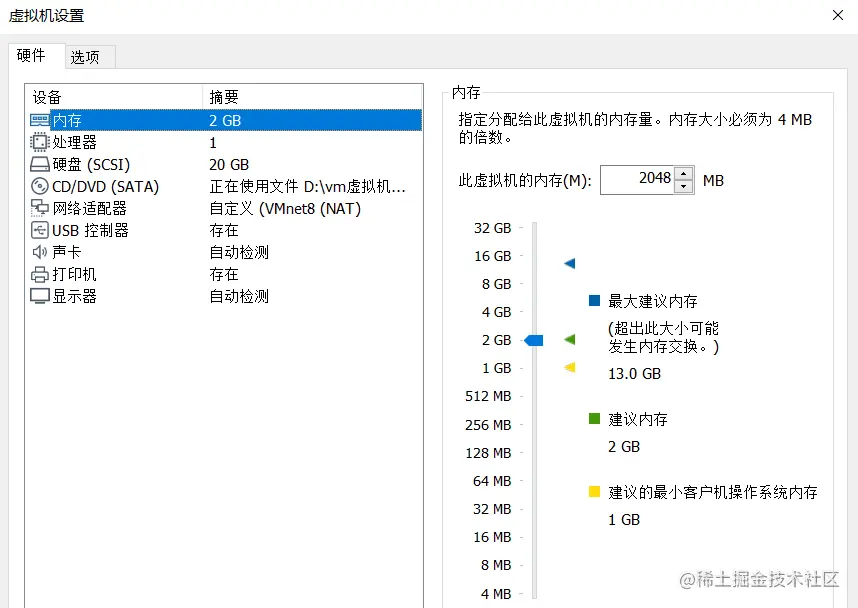This screenshot has height=608, width=858.
Task: Click the USB controller (USB 控制器) icon
Action: pyautogui.click(x=39, y=230)
